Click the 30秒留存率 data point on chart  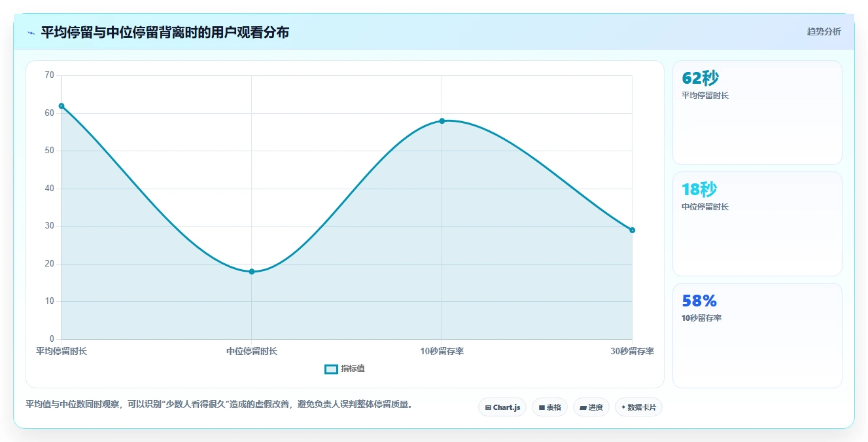coord(632,230)
